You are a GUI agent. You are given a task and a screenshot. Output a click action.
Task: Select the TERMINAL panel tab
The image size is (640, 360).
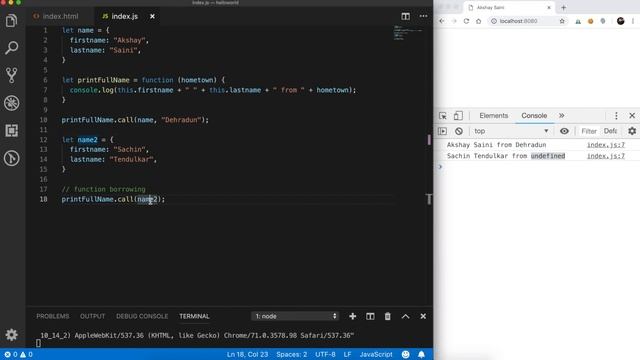click(194, 316)
